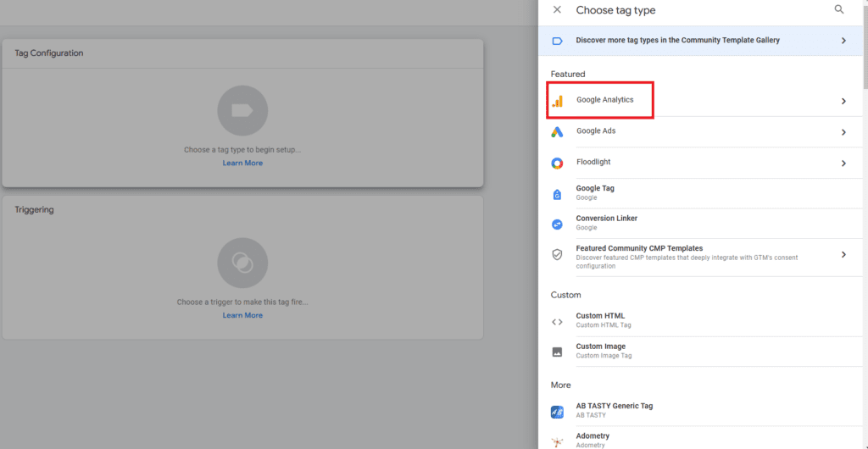The image size is (868, 449).
Task: Click the Conversion Linker icon
Action: [558, 224]
